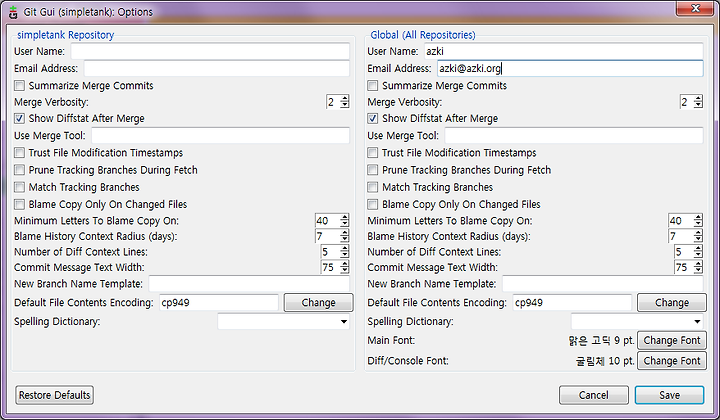720x420 pixels.
Task: Click the Git Gui title bar icon
Action: (x=13, y=12)
